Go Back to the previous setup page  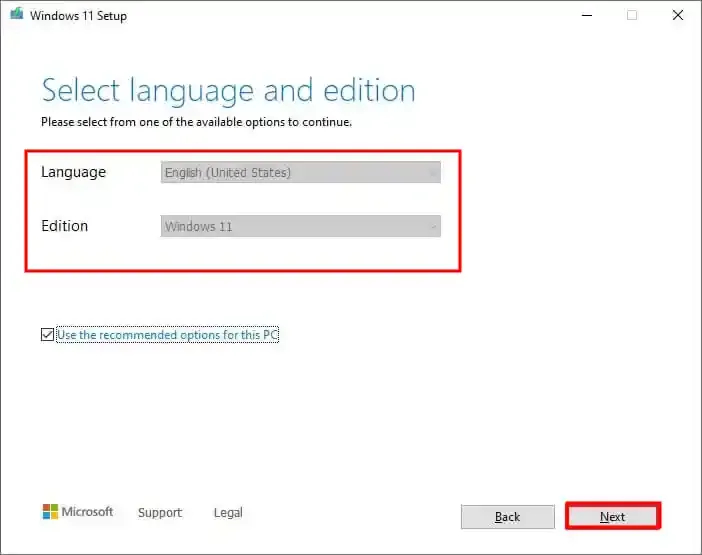(508, 517)
